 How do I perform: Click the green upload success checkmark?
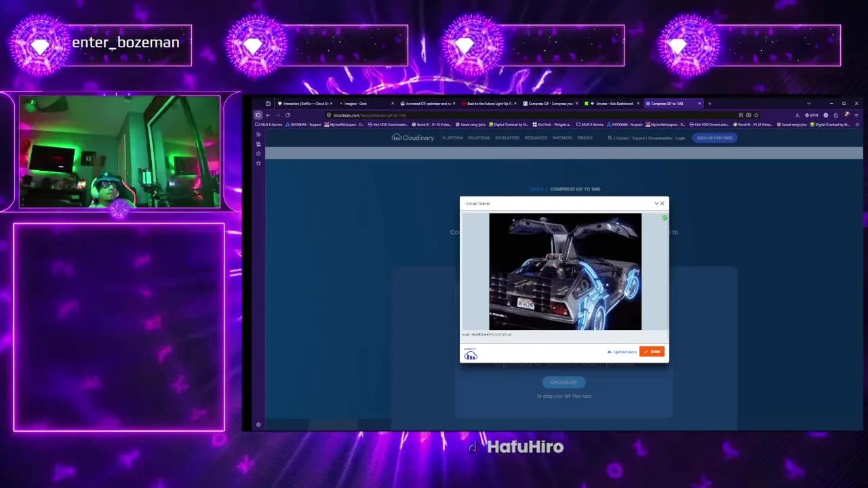(664, 218)
